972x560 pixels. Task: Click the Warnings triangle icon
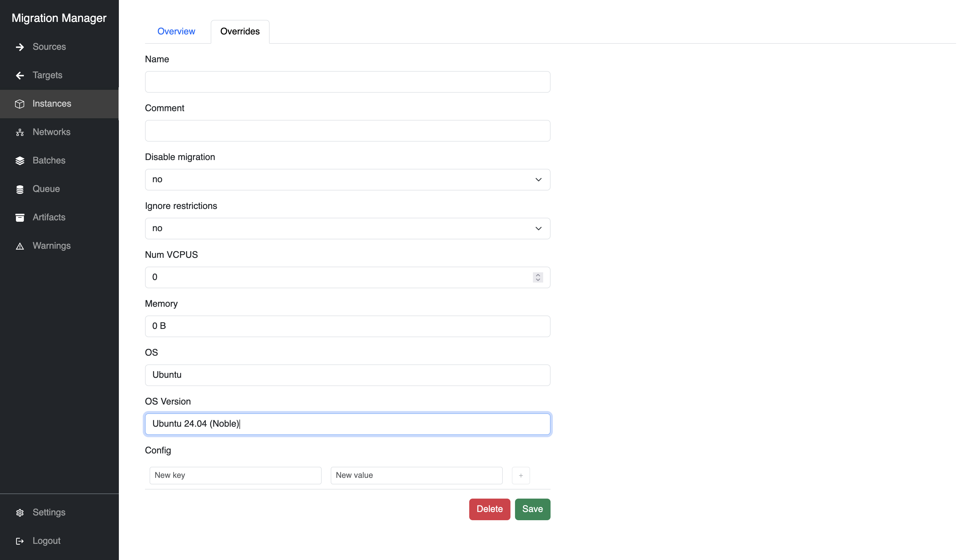[20, 246]
